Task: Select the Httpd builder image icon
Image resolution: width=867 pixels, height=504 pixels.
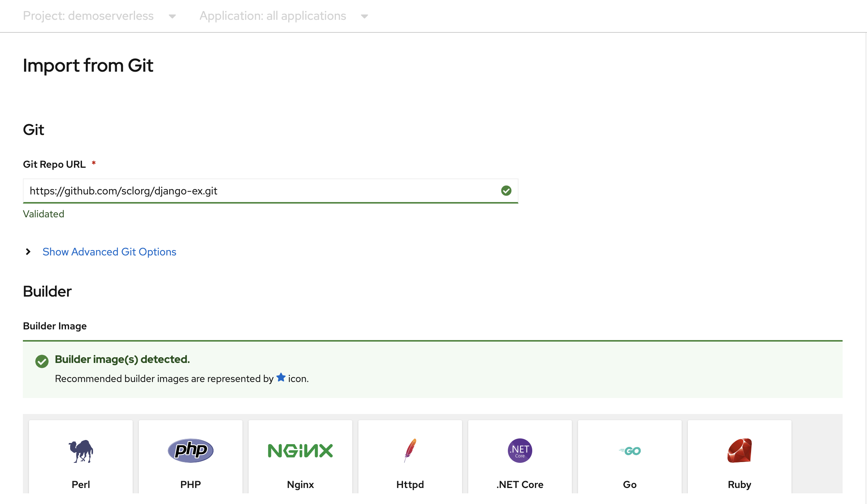Action: (410, 449)
